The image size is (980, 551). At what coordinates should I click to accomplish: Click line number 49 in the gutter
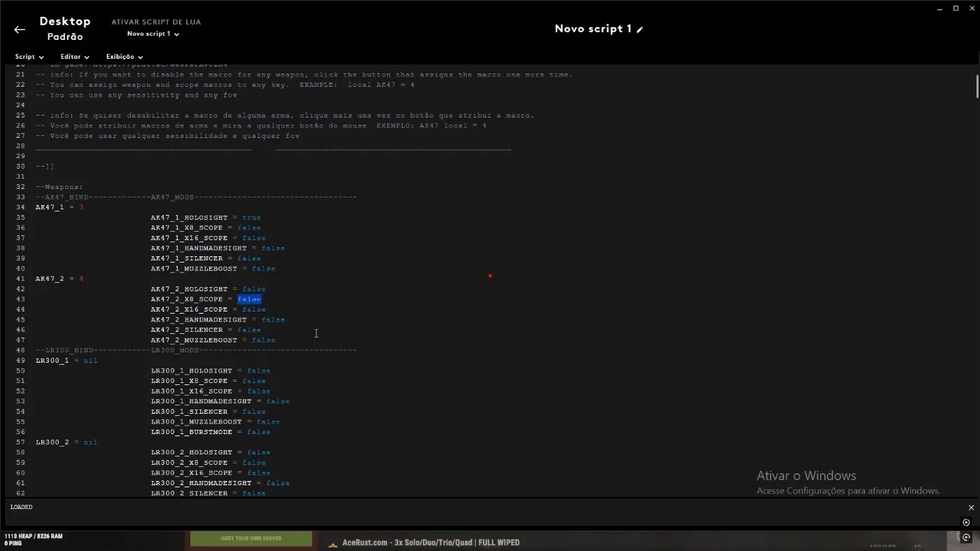20,361
